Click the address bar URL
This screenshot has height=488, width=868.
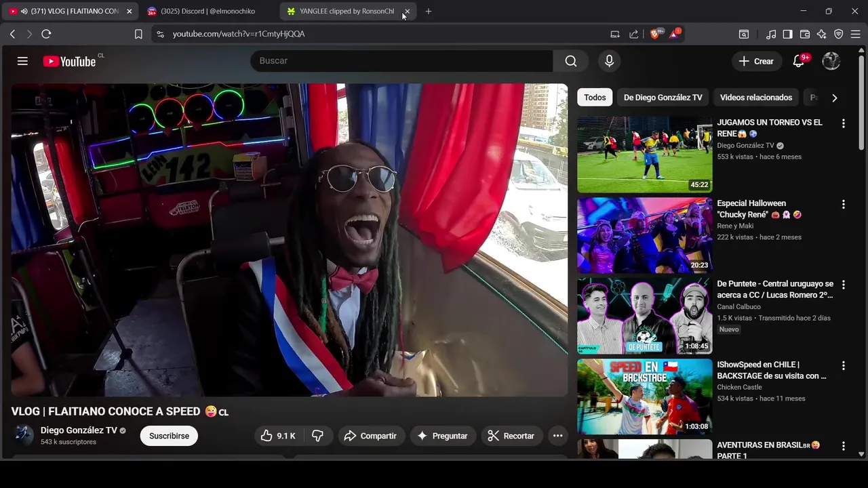[x=239, y=34]
